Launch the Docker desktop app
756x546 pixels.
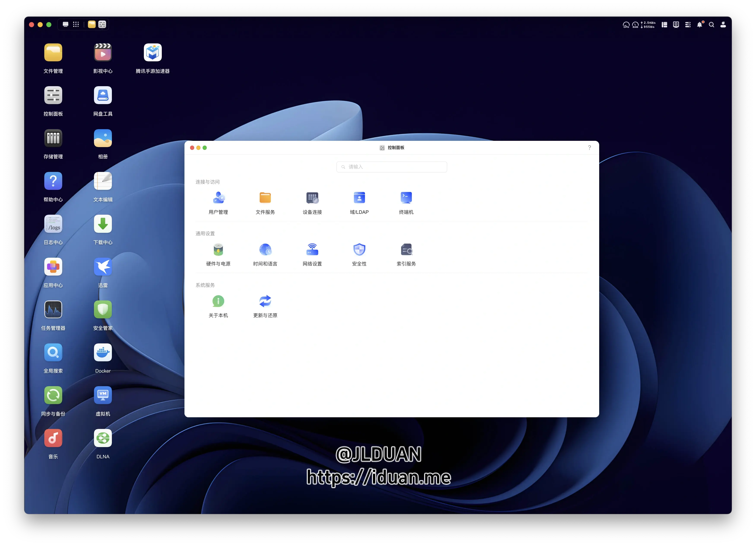(x=103, y=353)
